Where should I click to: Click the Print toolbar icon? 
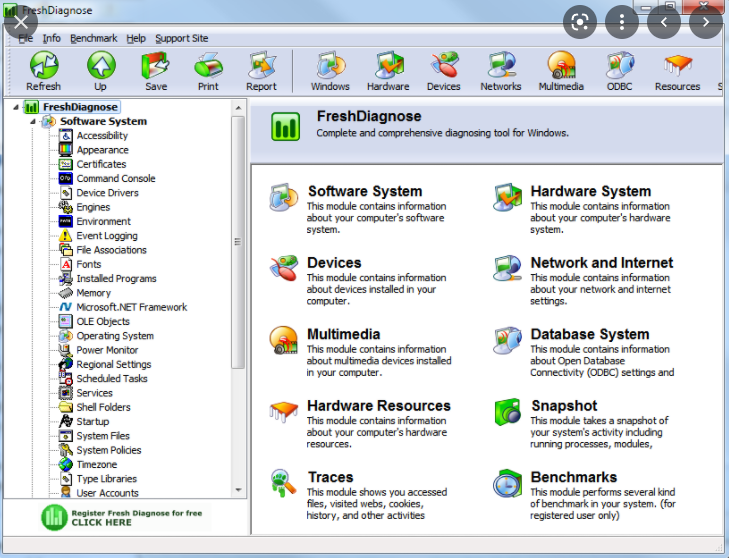208,65
